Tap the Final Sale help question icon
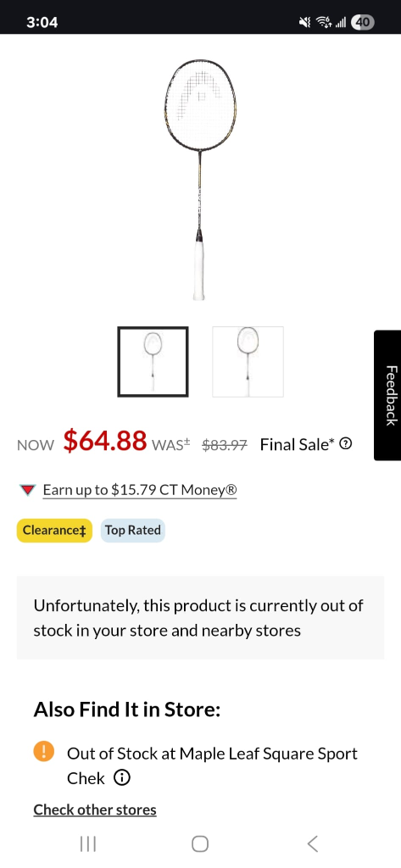The image size is (401, 868). click(345, 443)
